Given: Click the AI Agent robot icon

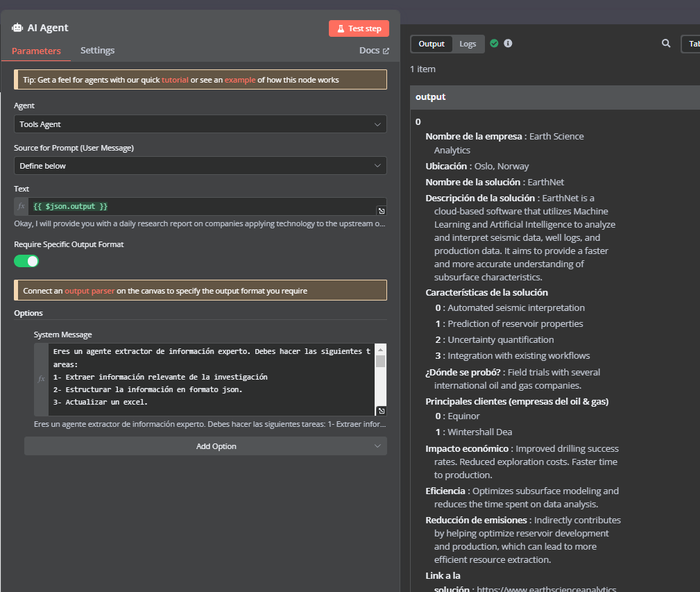Looking at the screenshot, I should tap(17, 28).
